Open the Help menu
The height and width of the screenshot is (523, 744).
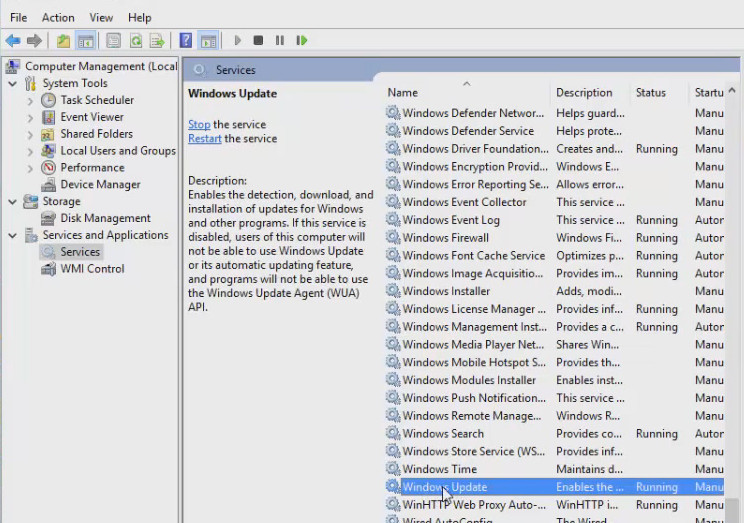(140, 18)
